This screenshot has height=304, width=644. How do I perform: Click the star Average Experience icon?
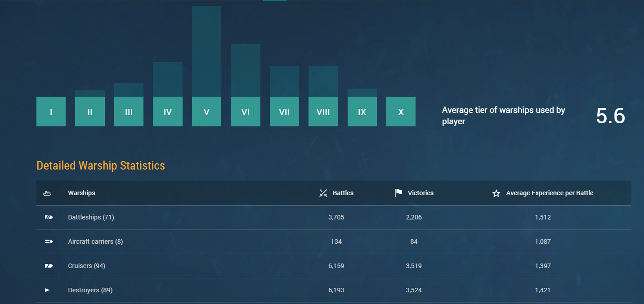tap(496, 193)
